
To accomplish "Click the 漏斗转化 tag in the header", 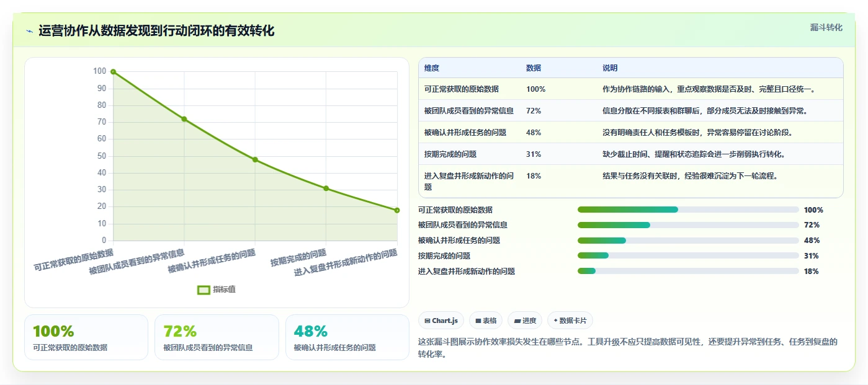I will click(826, 27).
